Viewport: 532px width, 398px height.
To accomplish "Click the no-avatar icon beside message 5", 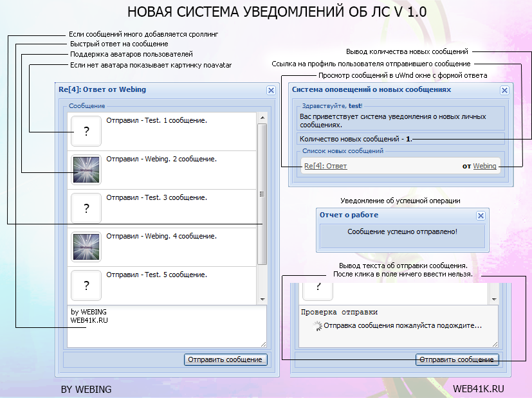I will (x=86, y=285).
